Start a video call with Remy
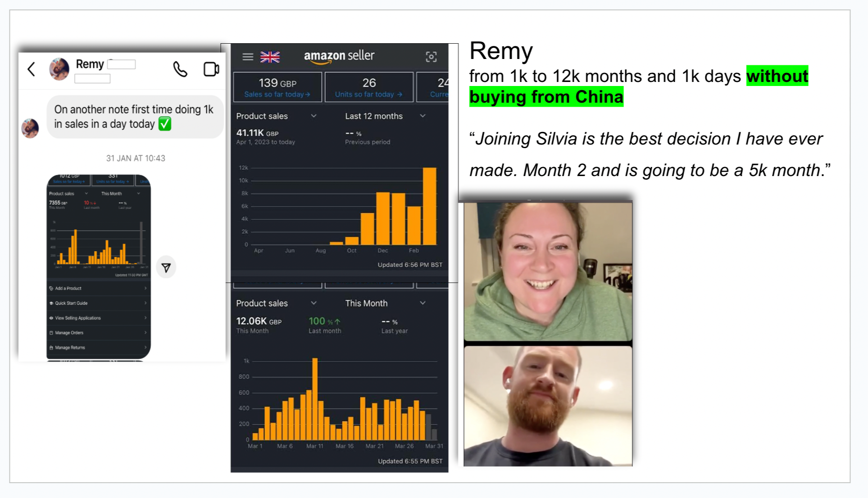Image resolution: width=868 pixels, height=498 pixels. pyautogui.click(x=211, y=69)
